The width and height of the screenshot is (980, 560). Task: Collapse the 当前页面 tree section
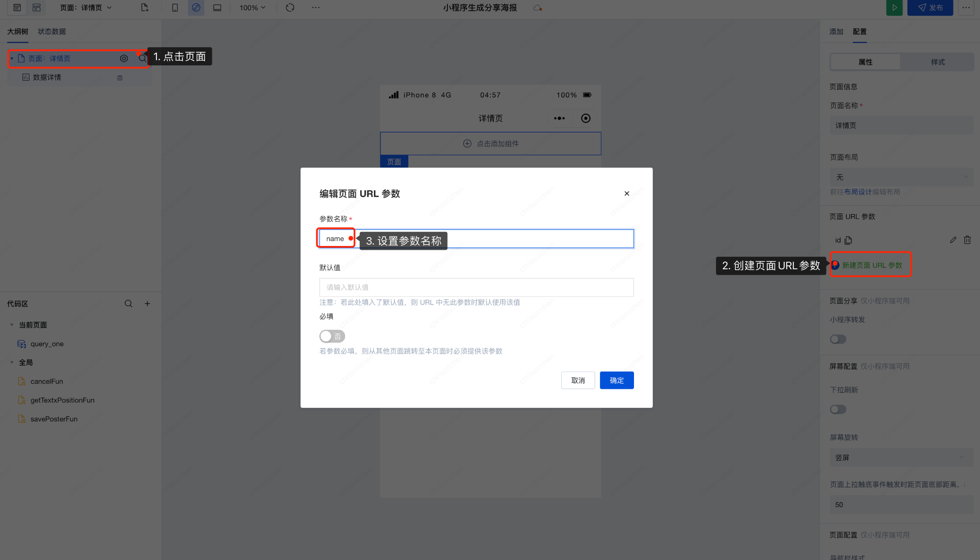[12, 325]
